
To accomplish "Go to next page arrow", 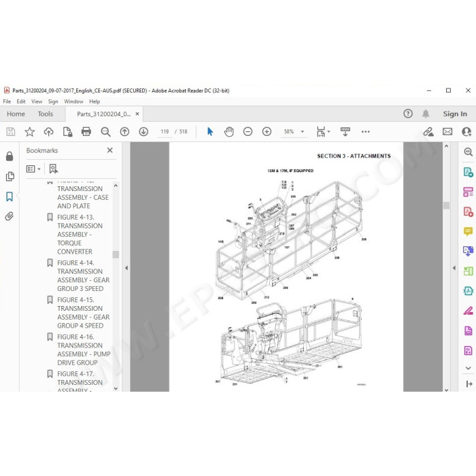I will (x=143, y=132).
